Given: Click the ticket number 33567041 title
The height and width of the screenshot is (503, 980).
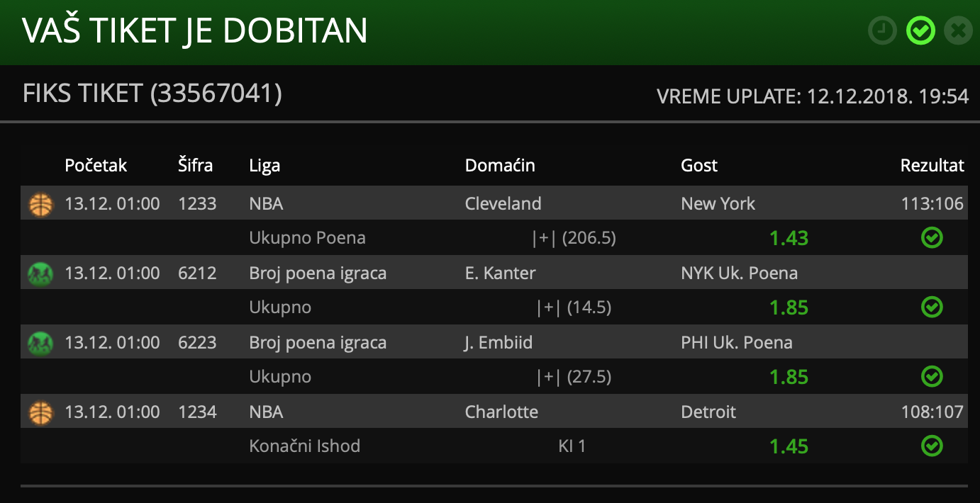Looking at the screenshot, I should coord(152,94).
